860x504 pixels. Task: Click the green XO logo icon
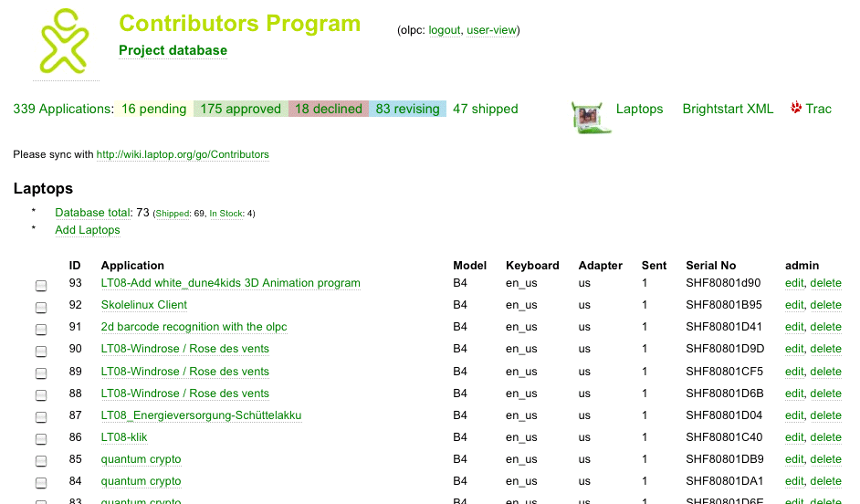pos(63,41)
